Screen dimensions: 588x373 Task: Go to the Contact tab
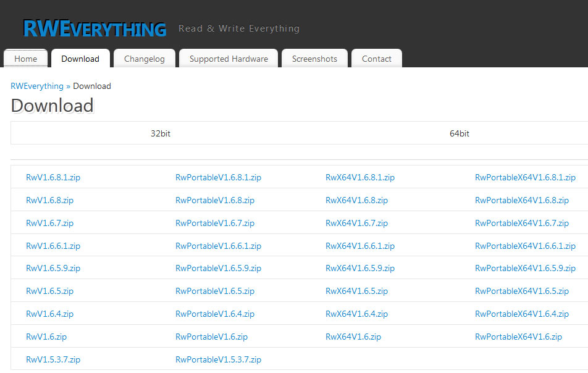[x=377, y=59]
